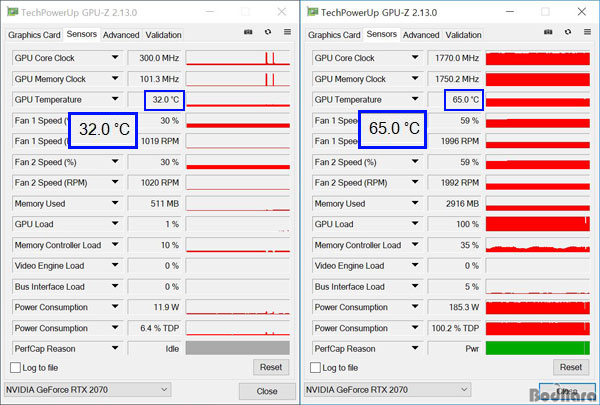Screen dimensions: 600x405
Task: Click refresh icon in right GPU-Z window
Action: [x=568, y=32]
